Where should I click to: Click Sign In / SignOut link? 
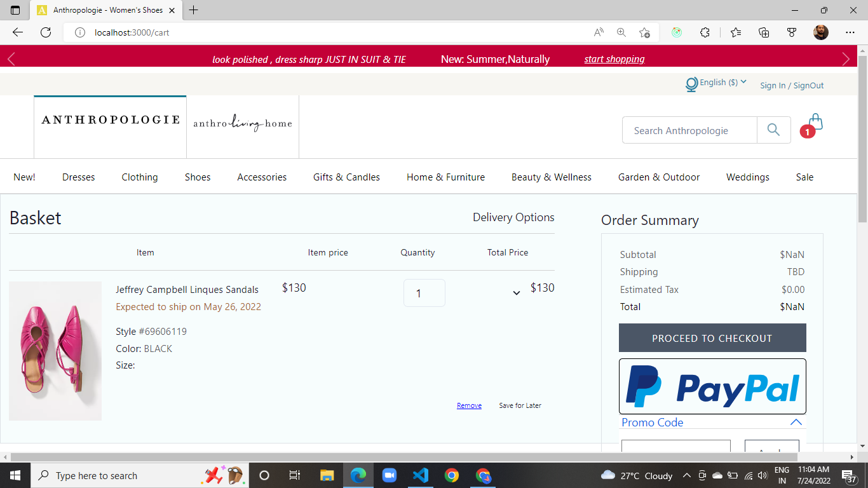(x=792, y=85)
